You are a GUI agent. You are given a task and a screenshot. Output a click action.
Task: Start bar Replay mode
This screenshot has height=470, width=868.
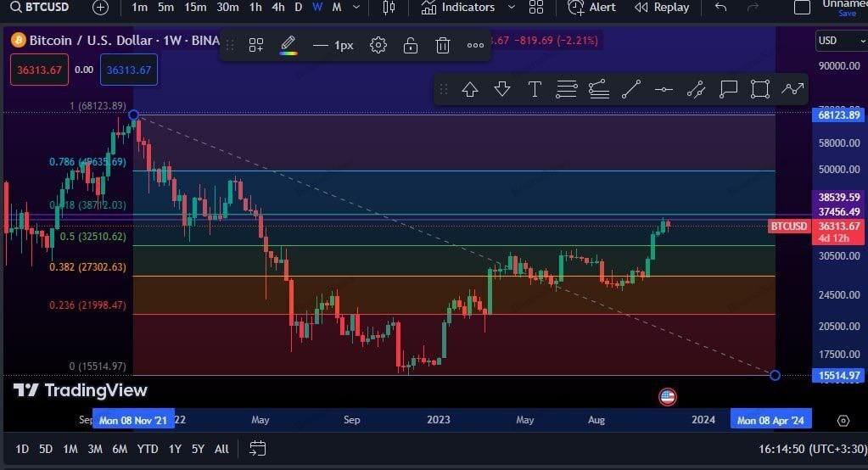coord(662,7)
